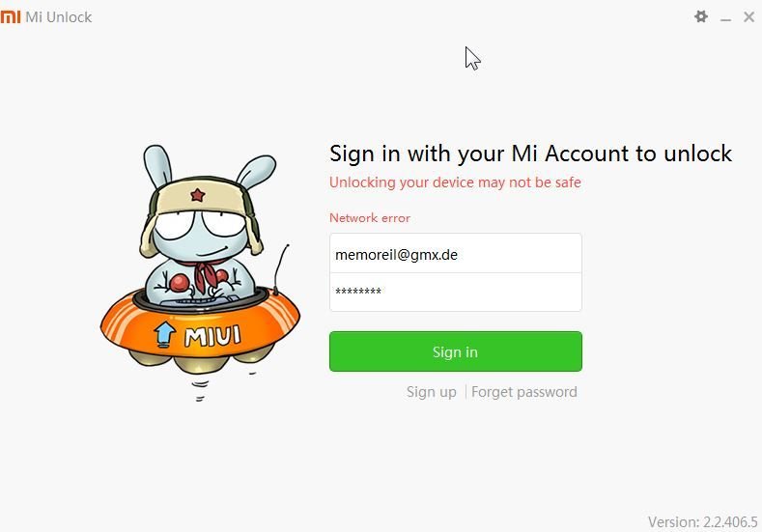Click the antenna on the flying saucer
Image resolution: width=762 pixels, height=532 pixels.
pyautogui.click(x=280, y=269)
